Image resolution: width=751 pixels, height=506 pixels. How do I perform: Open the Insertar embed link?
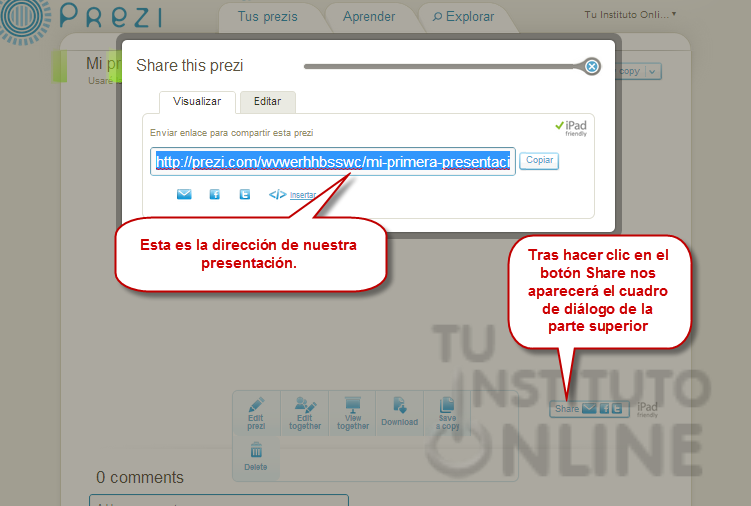click(303, 195)
